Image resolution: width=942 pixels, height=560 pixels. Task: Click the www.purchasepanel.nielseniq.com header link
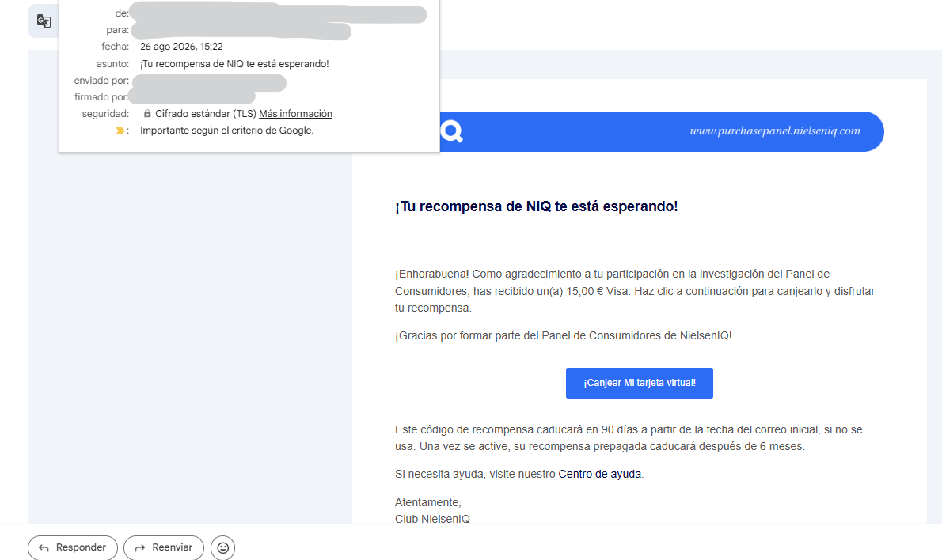click(x=775, y=131)
